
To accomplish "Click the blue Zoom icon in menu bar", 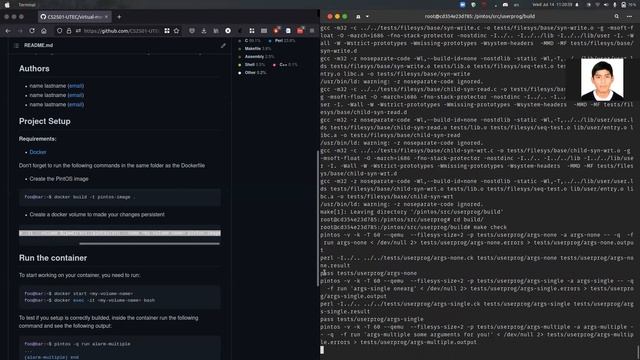I will 462,4.
